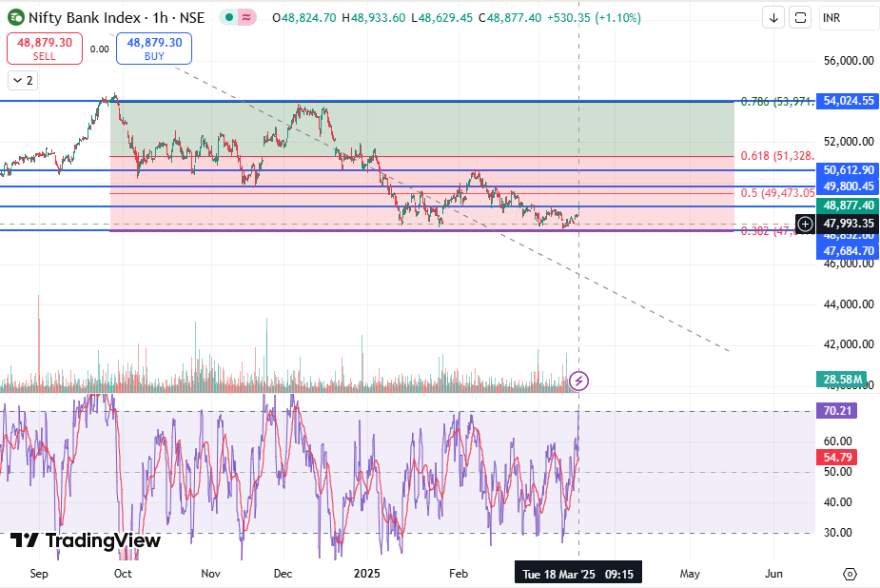Click the down arrow button at top right
880x588 pixels.
click(773, 18)
